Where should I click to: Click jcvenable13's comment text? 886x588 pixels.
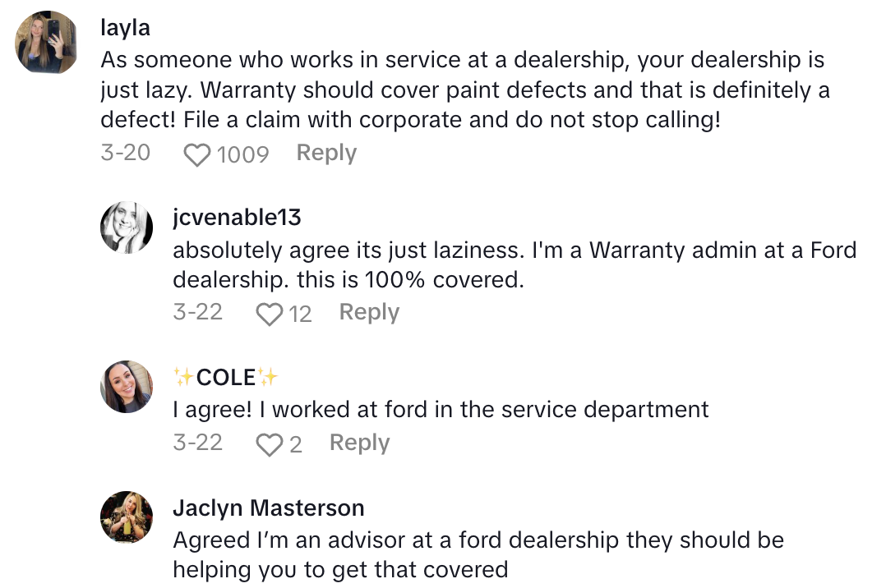click(514, 264)
